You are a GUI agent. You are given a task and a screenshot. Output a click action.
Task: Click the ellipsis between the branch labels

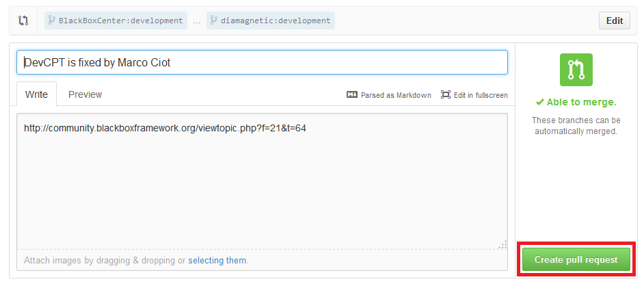(197, 21)
